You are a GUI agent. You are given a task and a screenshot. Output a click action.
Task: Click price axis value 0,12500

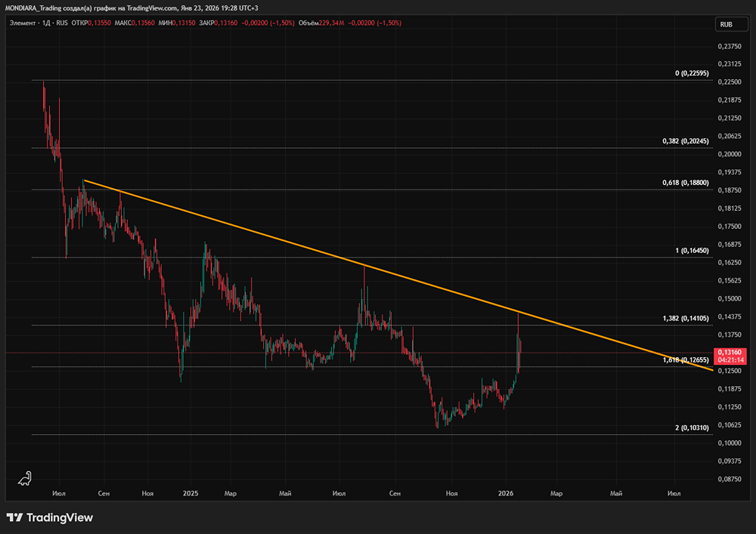(x=730, y=371)
